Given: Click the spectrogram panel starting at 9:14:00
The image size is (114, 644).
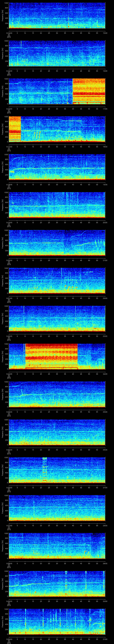Looking at the screenshot, I should [x=57, y=16].
